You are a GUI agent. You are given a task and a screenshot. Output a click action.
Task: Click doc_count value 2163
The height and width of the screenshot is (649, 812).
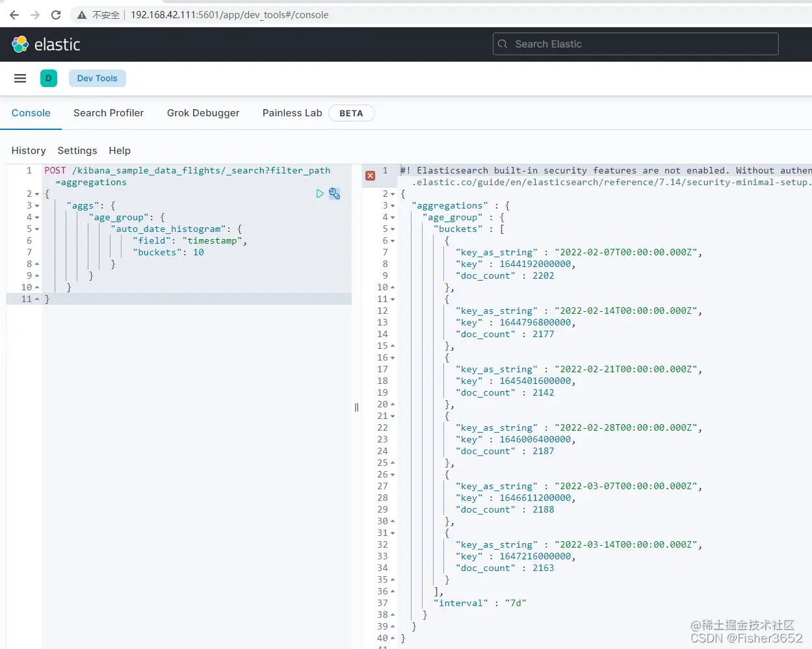[x=544, y=568]
